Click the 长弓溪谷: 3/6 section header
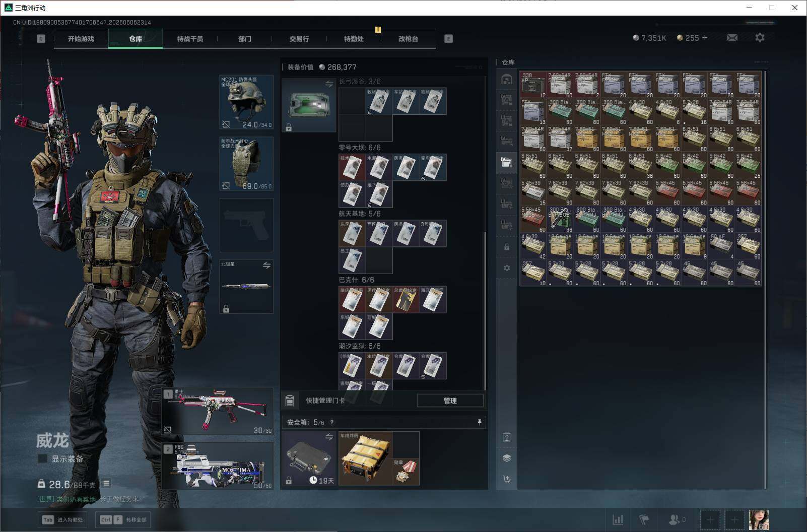The image size is (807, 532). click(x=359, y=82)
